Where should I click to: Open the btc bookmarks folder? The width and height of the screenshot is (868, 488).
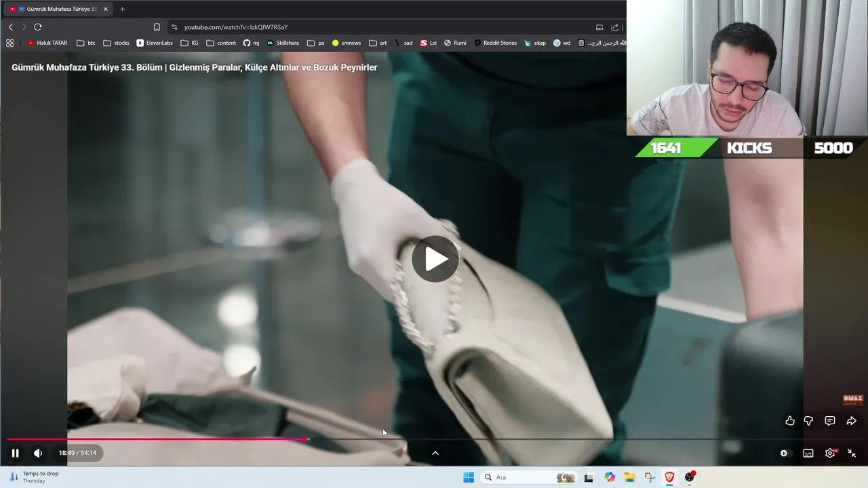(x=86, y=43)
